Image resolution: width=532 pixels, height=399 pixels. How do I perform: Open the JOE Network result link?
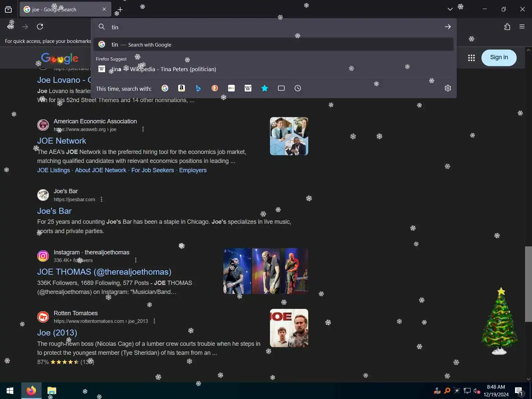(62, 141)
